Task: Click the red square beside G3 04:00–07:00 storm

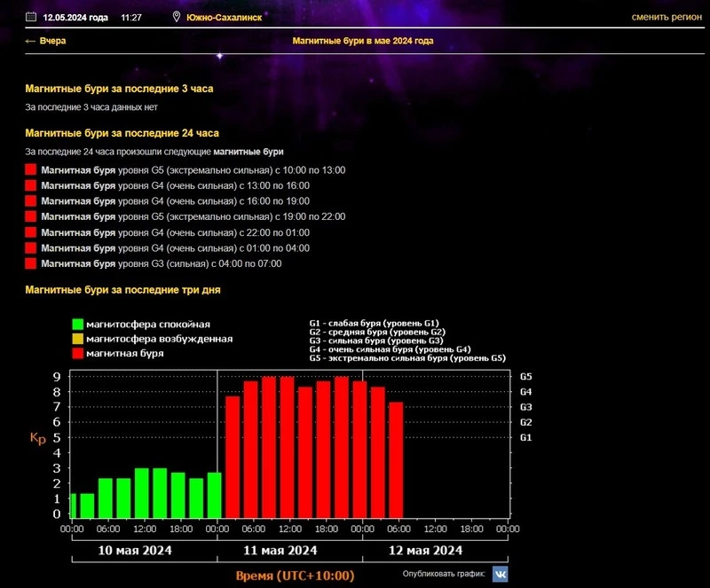Action: point(31,263)
